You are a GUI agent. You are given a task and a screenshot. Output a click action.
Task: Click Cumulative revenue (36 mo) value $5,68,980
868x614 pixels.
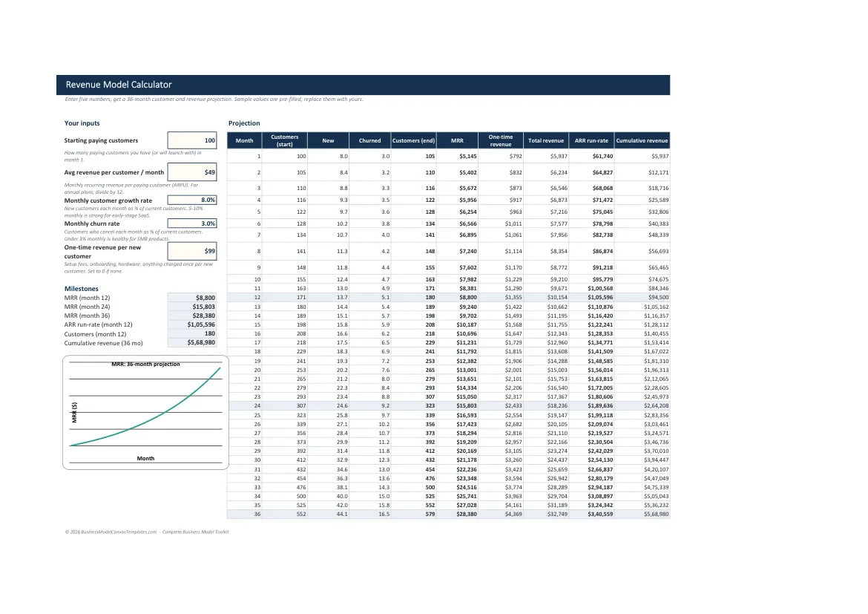tap(192, 342)
